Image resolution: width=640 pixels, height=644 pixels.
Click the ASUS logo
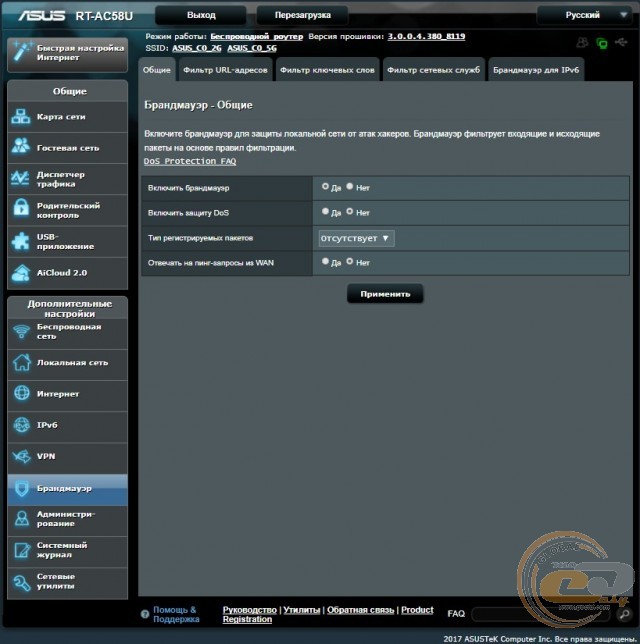coord(41,16)
